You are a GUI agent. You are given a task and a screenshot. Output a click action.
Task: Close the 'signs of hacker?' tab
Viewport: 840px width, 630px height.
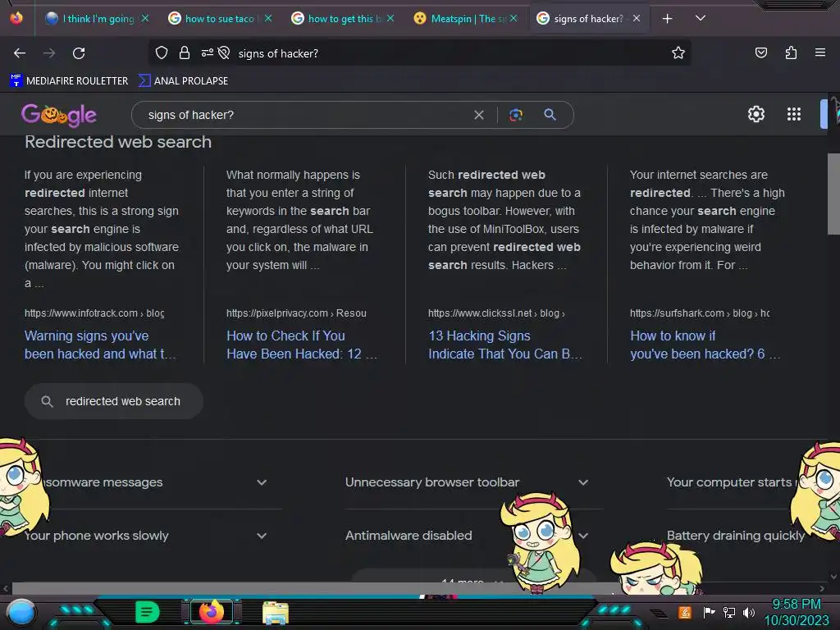(x=636, y=19)
